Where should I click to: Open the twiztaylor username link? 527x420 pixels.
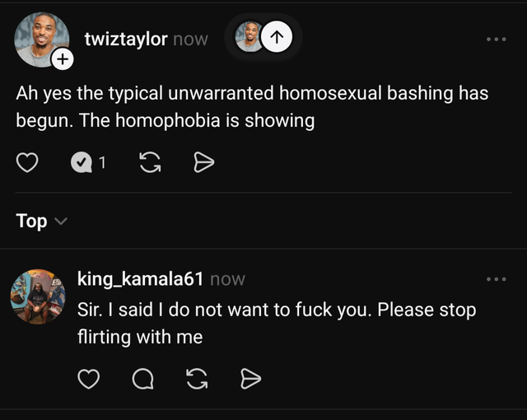(126, 39)
